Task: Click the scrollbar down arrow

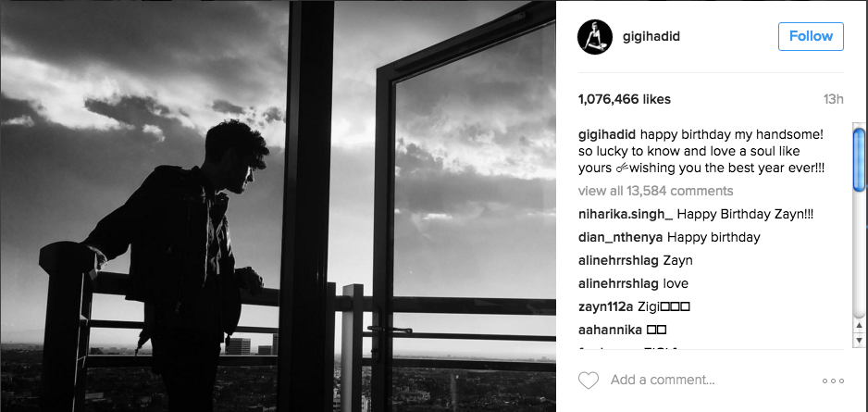Action: [859, 340]
